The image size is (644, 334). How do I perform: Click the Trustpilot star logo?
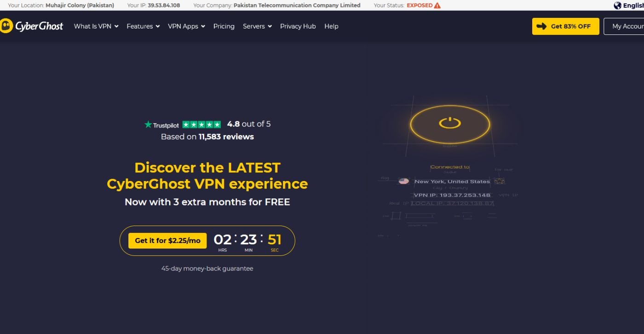point(148,125)
